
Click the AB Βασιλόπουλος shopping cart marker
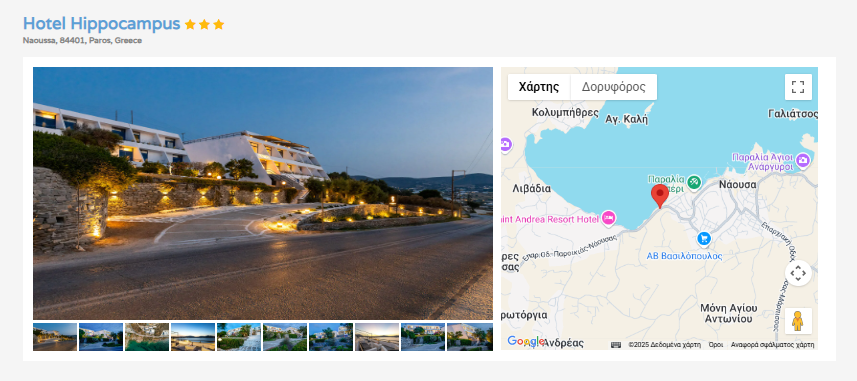coord(703,239)
